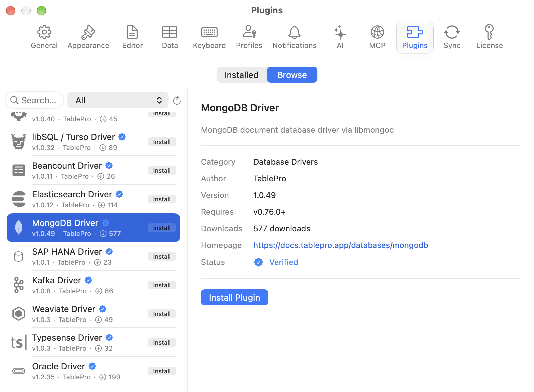Viewport: 534px width, 392px height.
Task: Open the Profiles settings pane
Action: 249,37
